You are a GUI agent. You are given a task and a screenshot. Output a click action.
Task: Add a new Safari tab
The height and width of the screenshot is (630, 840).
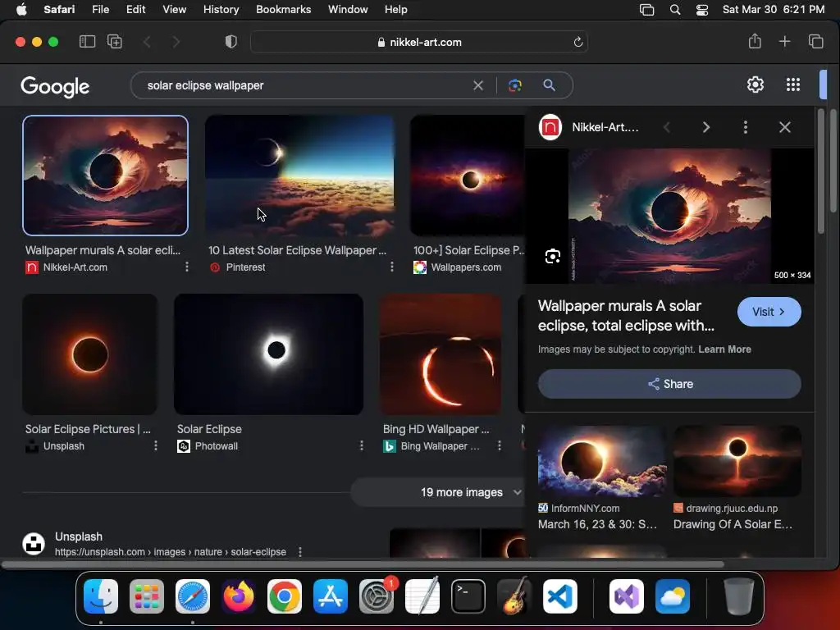[784, 41]
